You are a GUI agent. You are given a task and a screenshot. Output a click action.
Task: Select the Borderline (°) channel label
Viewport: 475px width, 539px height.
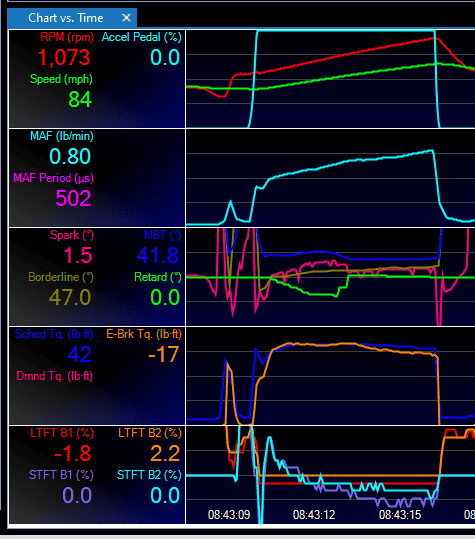pos(61,277)
